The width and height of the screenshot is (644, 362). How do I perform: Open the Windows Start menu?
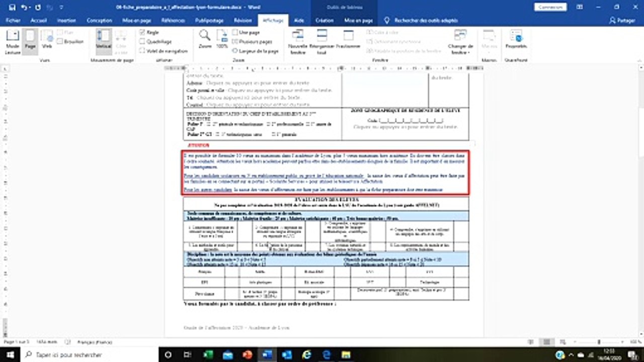tap(10, 354)
